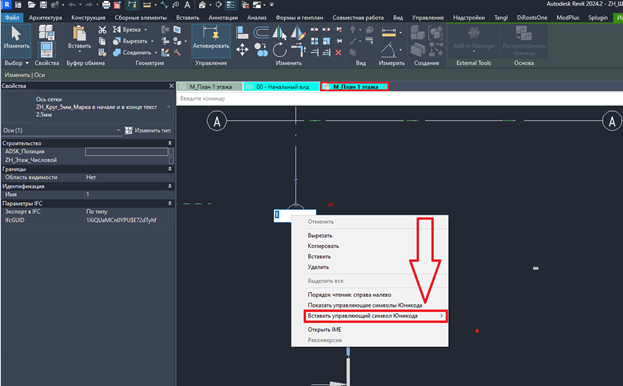Select the Scale tool icon

[326, 41]
